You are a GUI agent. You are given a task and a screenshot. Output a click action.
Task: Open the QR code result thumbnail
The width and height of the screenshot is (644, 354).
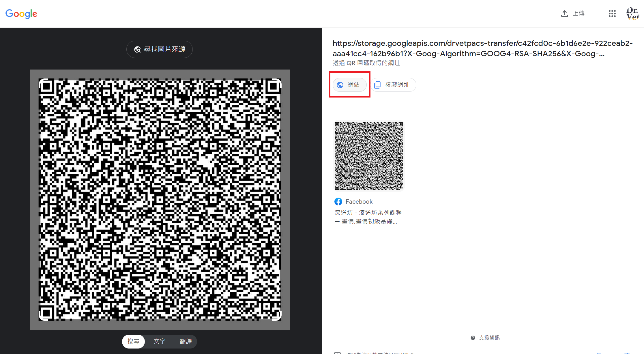(x=369, y=156)
